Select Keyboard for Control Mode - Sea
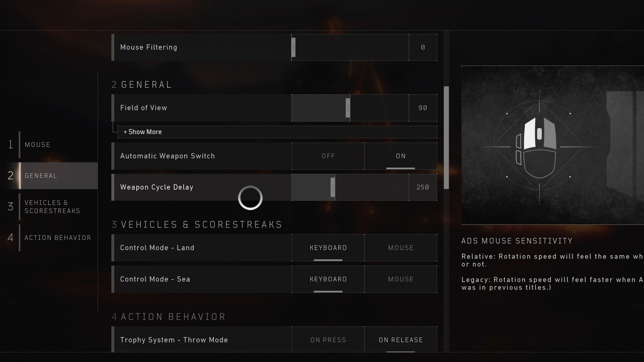Screen dimensions: 644x362 328,279
